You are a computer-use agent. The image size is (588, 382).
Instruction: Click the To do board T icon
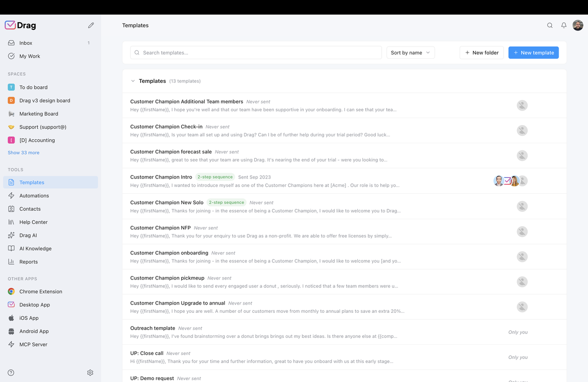pyautogui.click(x=11, y=87)
